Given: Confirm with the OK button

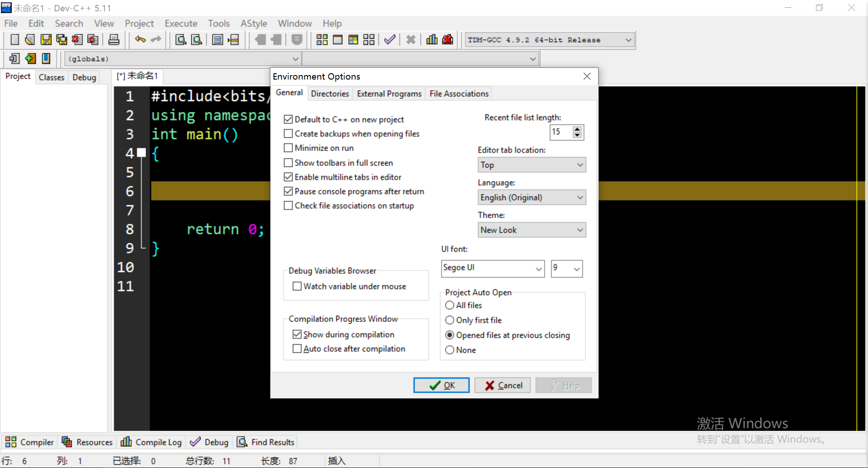Looking at the screenshot, I should click(441, 385).
